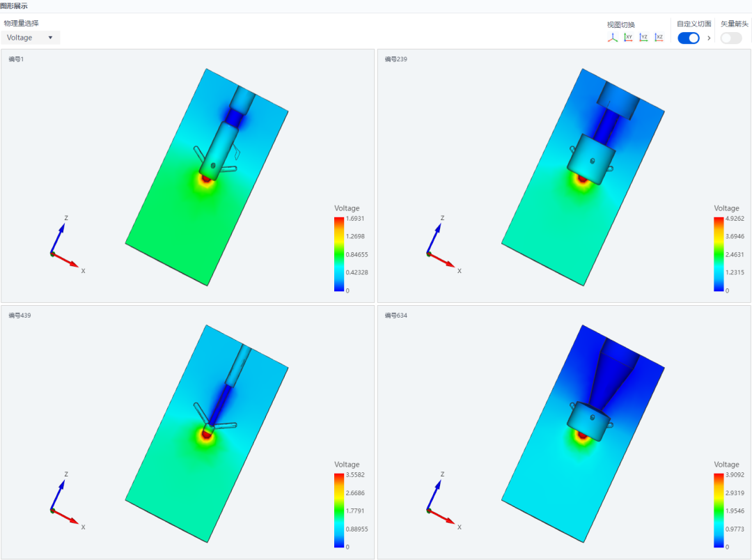The image size is (752, 560).
Task: Expand custom section settings chevron
Action: (709, 38)
